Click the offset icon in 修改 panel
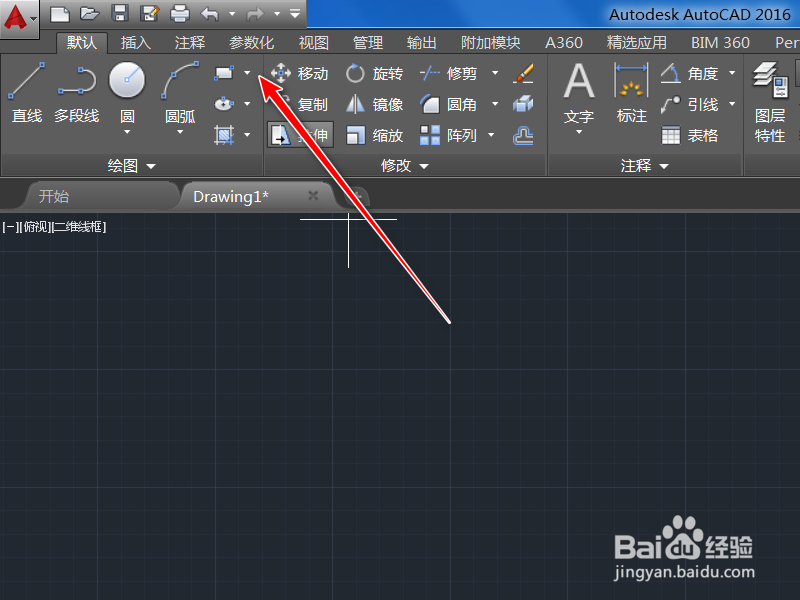Viewport: 800px width, 600px height. [x=523, y=135]
